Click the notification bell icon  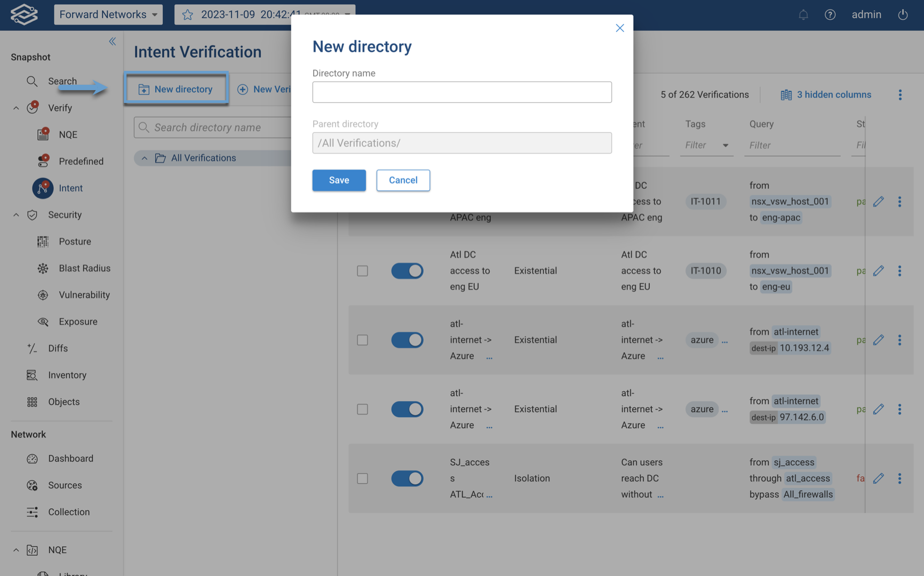point(803,14)
